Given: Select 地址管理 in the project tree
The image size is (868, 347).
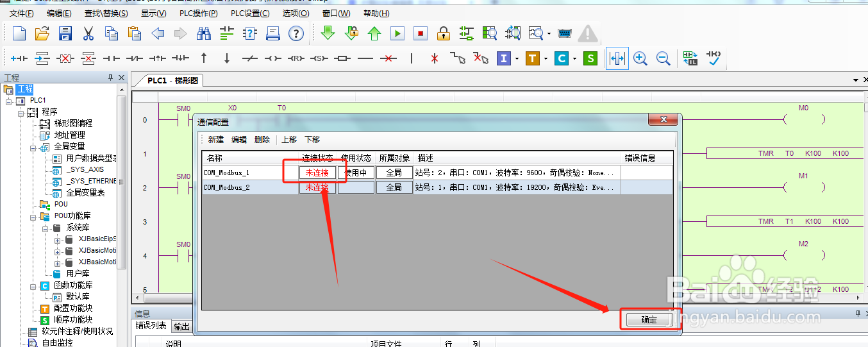Looking at the screenshot, I should click(69, 135).
